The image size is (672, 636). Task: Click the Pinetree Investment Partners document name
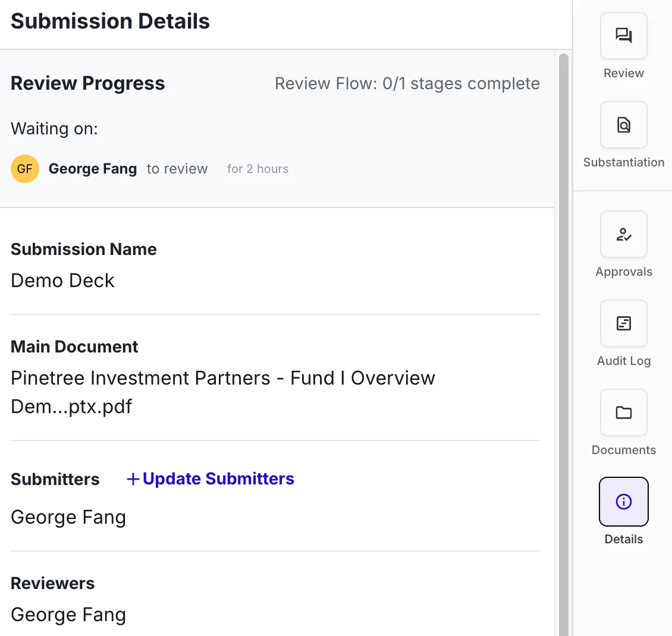click(x=223, y=392)
